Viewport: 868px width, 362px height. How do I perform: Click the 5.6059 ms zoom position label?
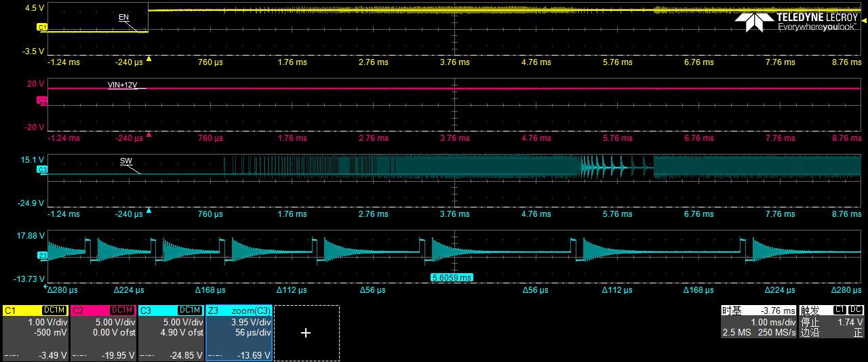[452, 278]
